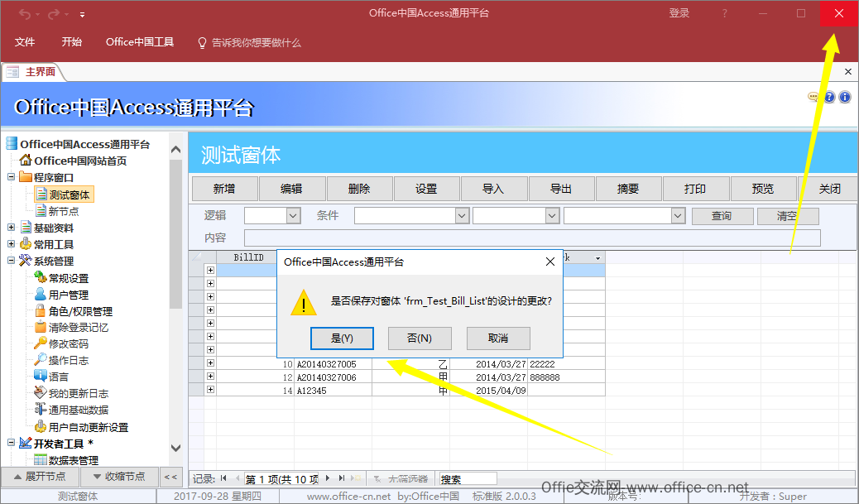859x504 pixels.
Task: Switch to the 开始 ribbon tab
Action: (x=72, y=42)
